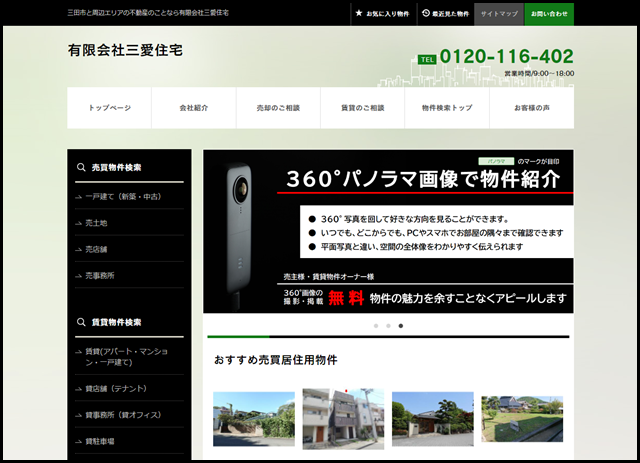Click the green TEL badge
The height and width of the screenshot is (463, 640).
(x=427, y=60)
